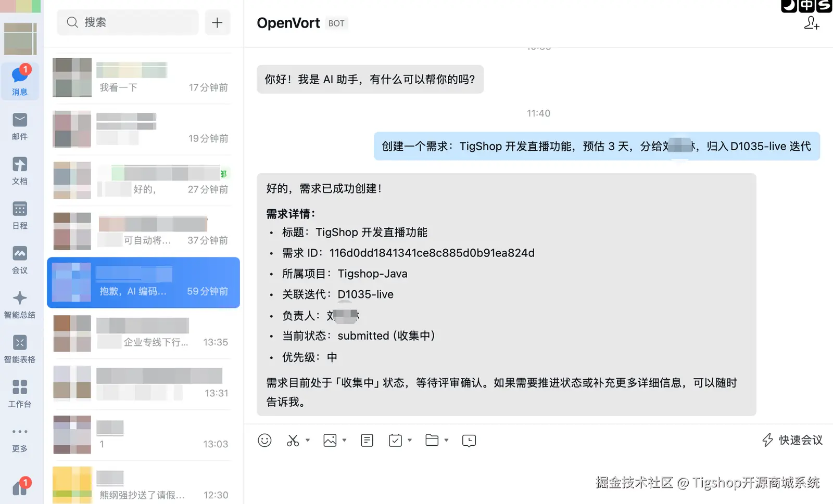833x504 pixels.
Task: Open the 会议 meetings section
Action: (20, 260)
